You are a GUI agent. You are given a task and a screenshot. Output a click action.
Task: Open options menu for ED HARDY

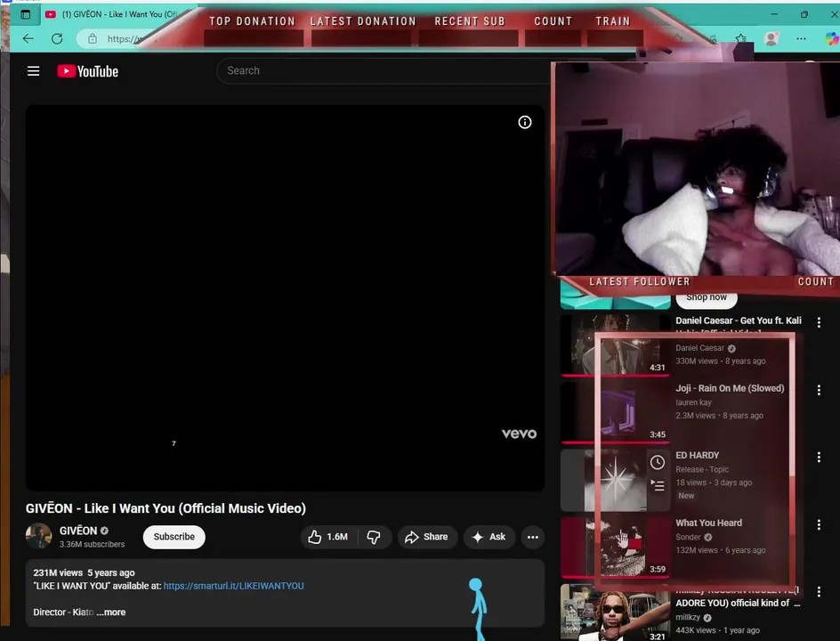(x=819, y=457)
